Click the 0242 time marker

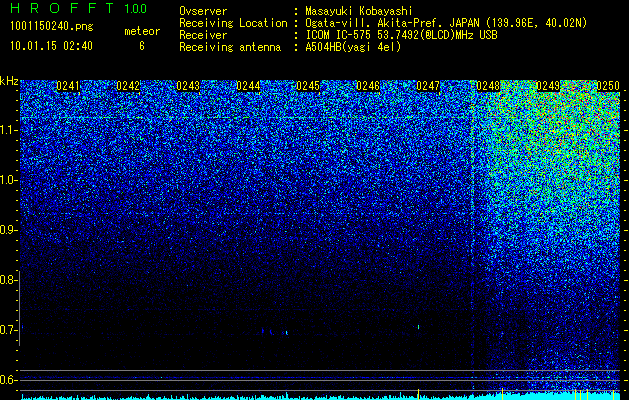(x=128, y=86)
